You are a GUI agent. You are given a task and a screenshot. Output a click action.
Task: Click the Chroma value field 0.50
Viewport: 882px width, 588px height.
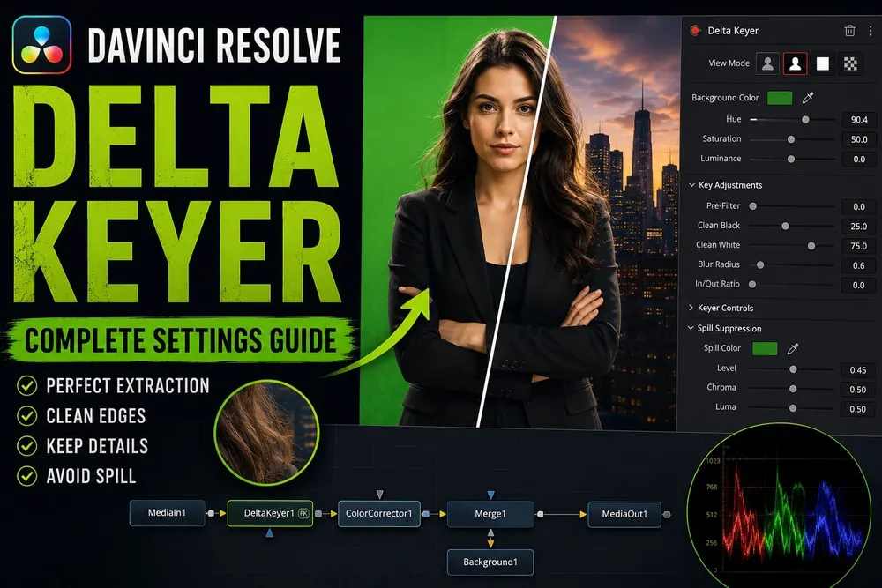pos(858,390)
